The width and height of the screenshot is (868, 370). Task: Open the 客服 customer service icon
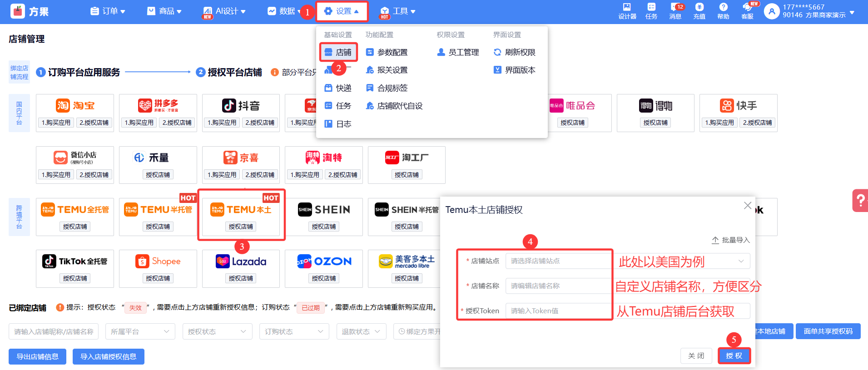(748, 11)
